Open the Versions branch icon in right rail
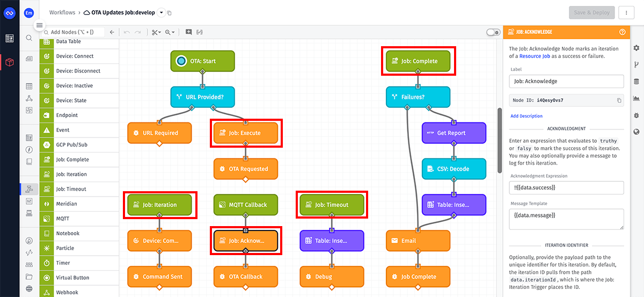Viewport: 644px width, 297px height. coord(636,65)
